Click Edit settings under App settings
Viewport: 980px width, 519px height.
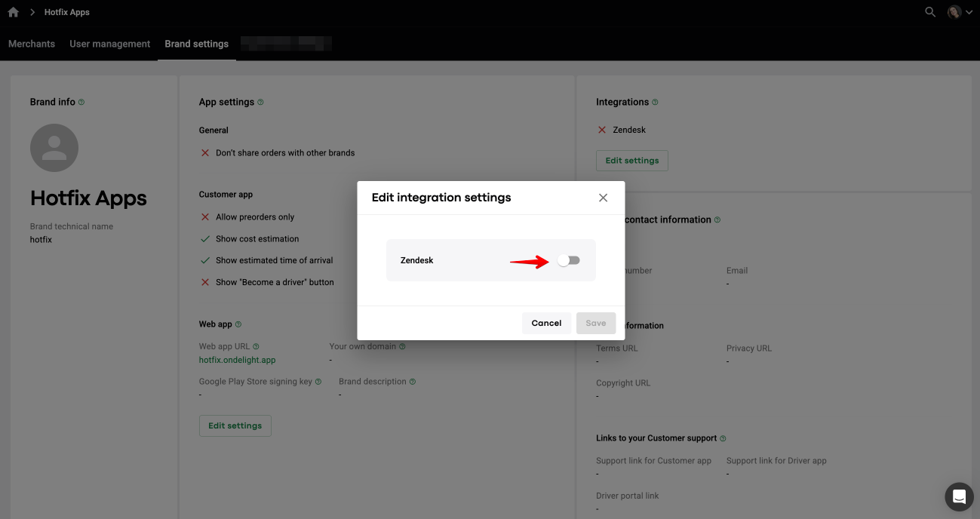coord(235,425)
